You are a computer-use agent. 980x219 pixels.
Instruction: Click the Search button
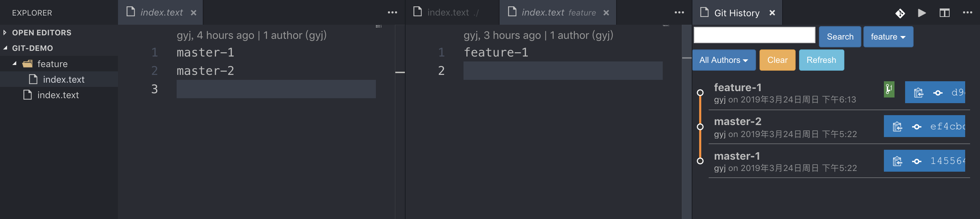click(x=840, y=37)
